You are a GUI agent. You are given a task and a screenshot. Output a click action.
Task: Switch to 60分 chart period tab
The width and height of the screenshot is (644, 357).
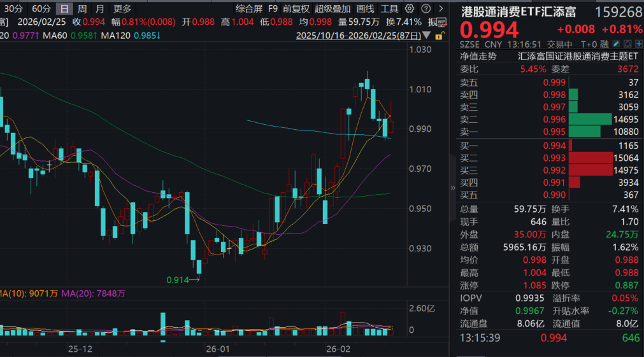click(41, 8)
